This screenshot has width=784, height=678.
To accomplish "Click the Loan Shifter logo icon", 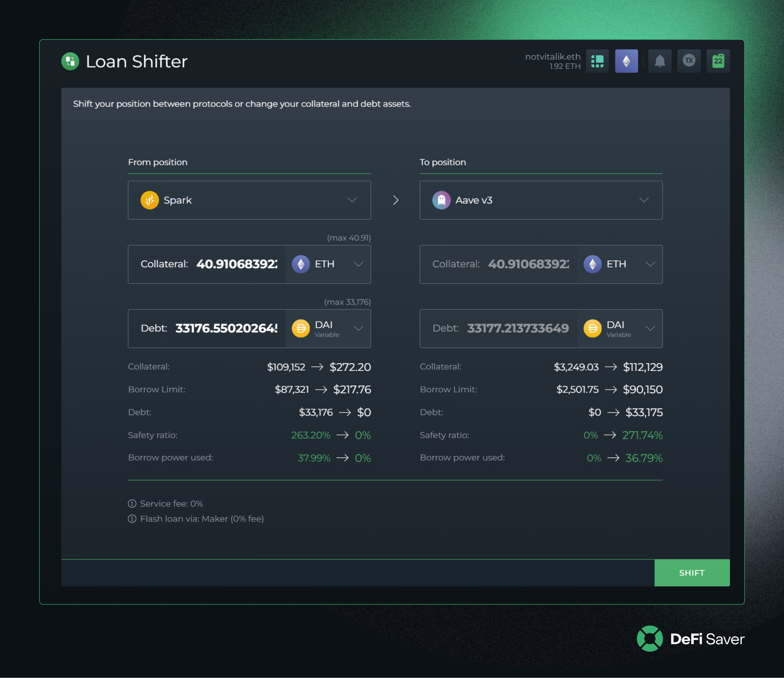I will click(70, 61).
